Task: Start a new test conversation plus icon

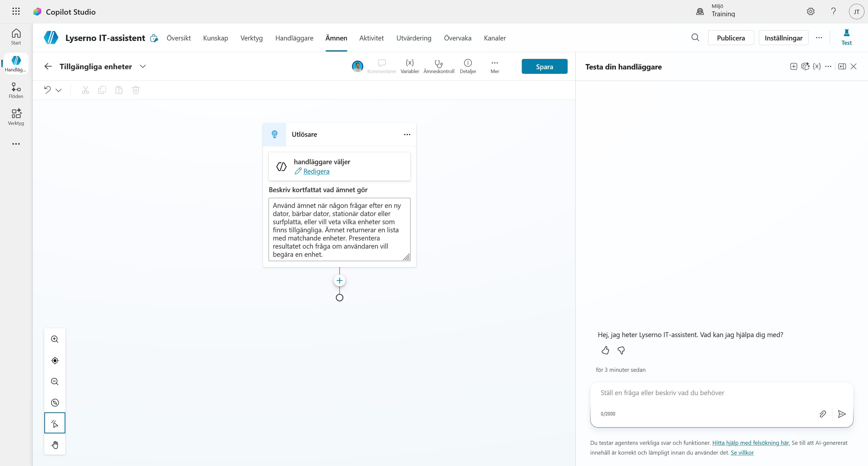Action: 794,66
